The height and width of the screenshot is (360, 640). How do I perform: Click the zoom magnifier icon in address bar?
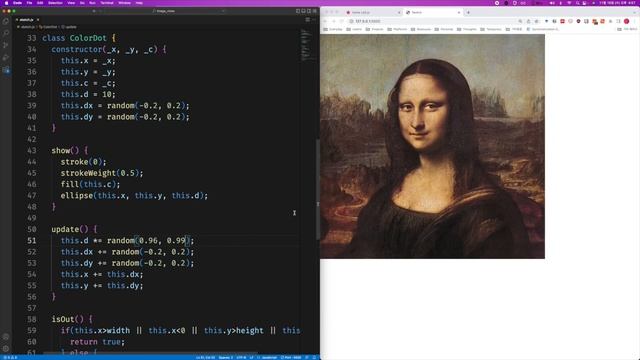(x=520, y=21)
